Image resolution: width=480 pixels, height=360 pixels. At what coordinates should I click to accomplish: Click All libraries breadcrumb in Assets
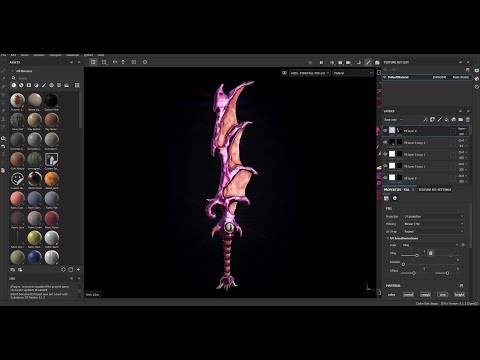coord(24,71)
